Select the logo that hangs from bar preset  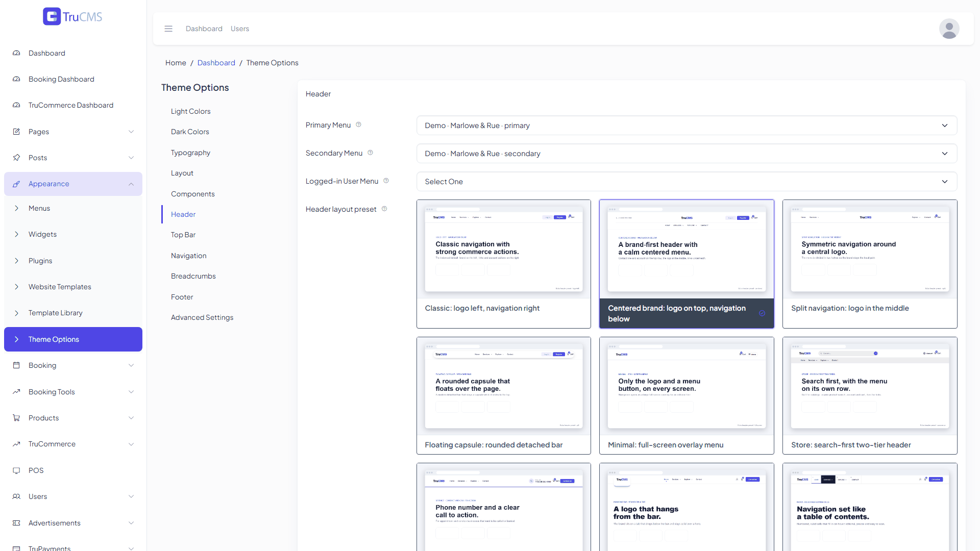[687, 507]
